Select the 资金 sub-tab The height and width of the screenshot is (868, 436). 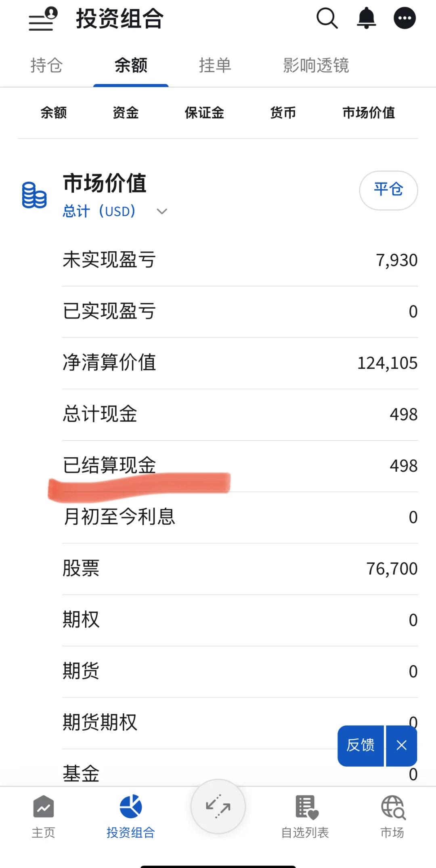click(126, 113)
